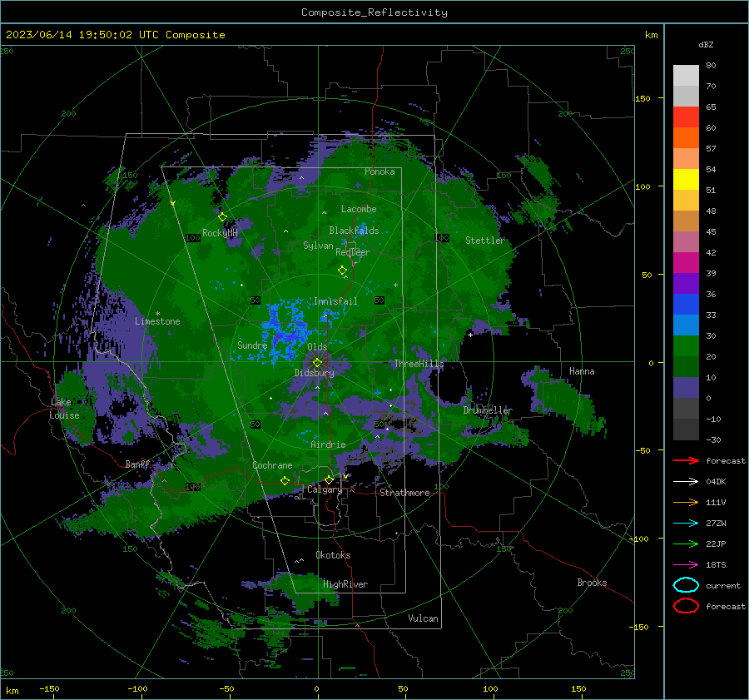
Task: Click the RedDeer city label
Action: (x=353, y=252)
